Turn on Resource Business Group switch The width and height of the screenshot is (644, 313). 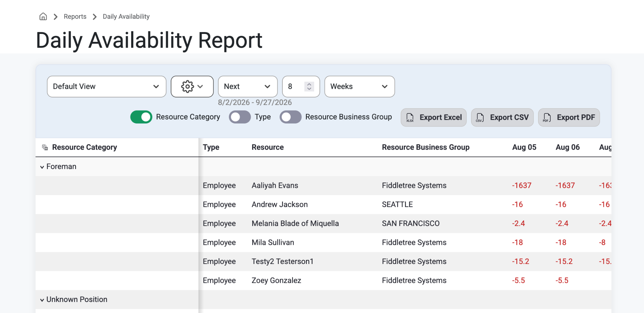click(291, 117)
